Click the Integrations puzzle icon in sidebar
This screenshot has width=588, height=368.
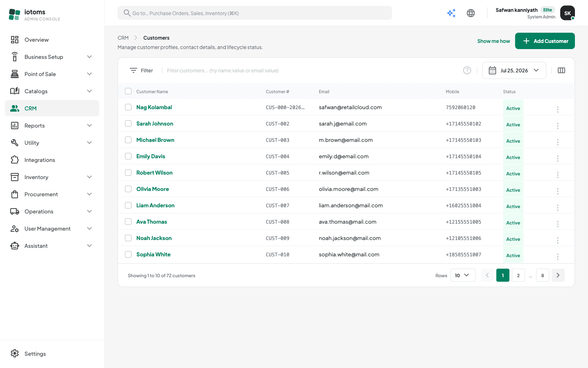(x=15, y=160)
